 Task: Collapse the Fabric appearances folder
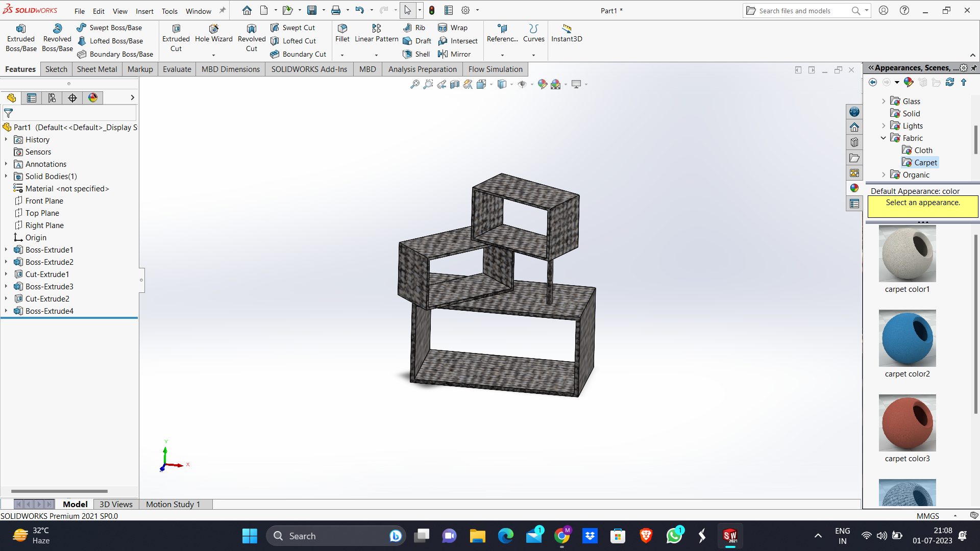[884, 138]
